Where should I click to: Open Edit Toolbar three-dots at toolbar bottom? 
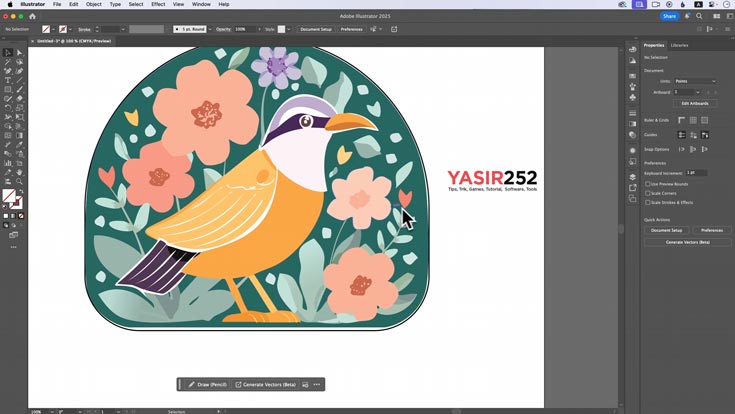click(x=13, y=247)
